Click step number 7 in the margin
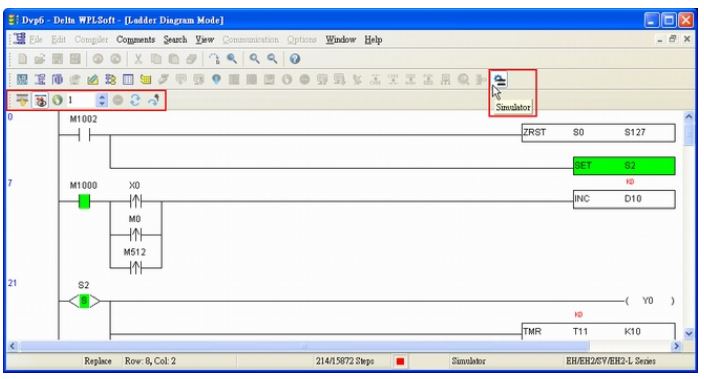The height and width of the screenshot is (379, 704). [10, 183]
